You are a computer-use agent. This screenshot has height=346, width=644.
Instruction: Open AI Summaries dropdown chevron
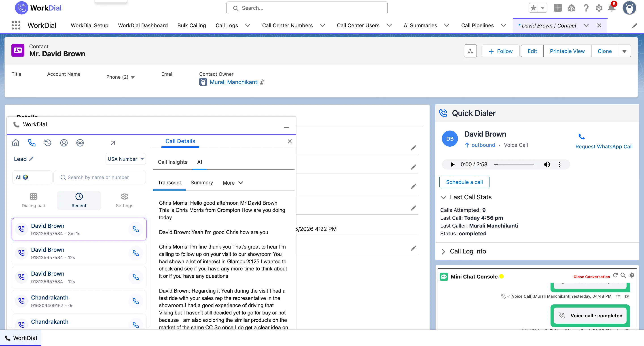tap(447, 25)
